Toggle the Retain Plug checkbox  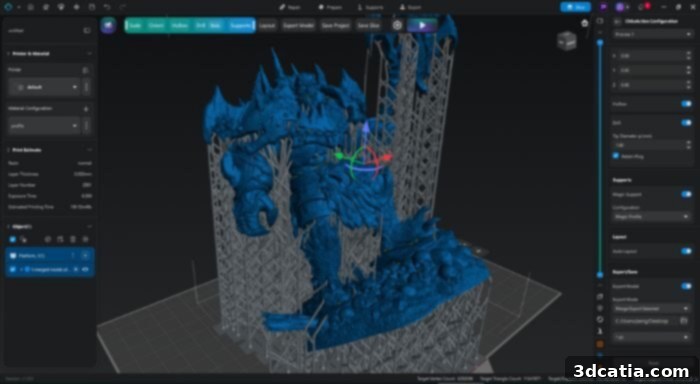point(616,156)
